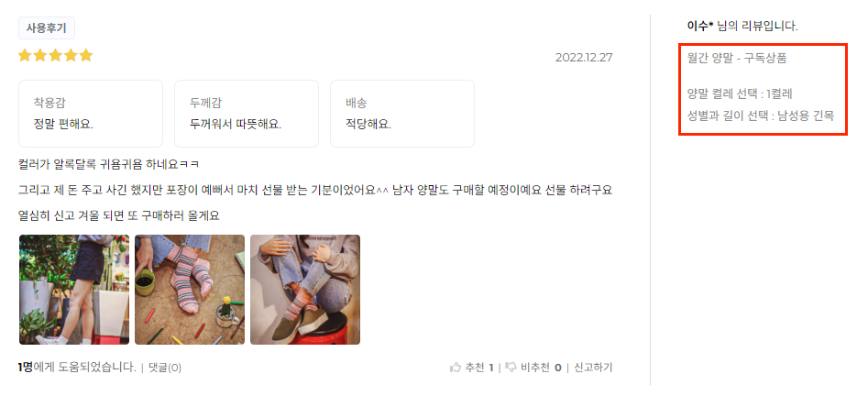868x396 pixels.
Task: Click the 비추천 0 text count
Action: (542, 368)
